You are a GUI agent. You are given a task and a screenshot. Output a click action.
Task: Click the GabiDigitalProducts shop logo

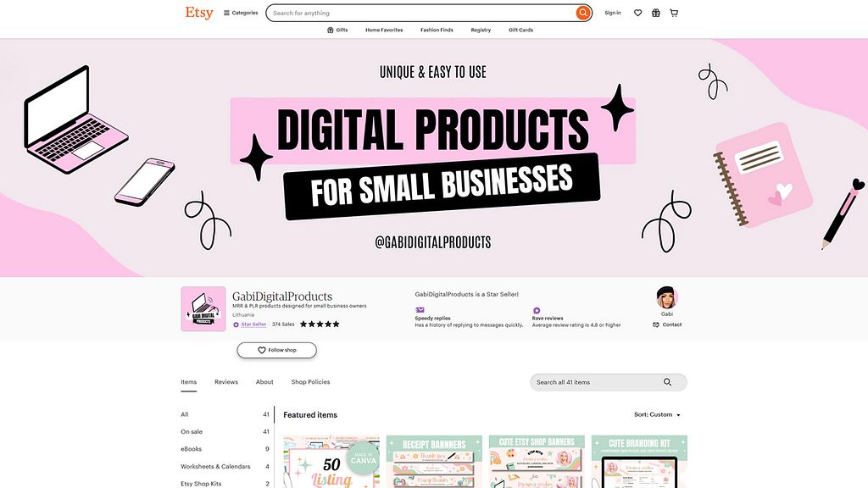[203, 308]
